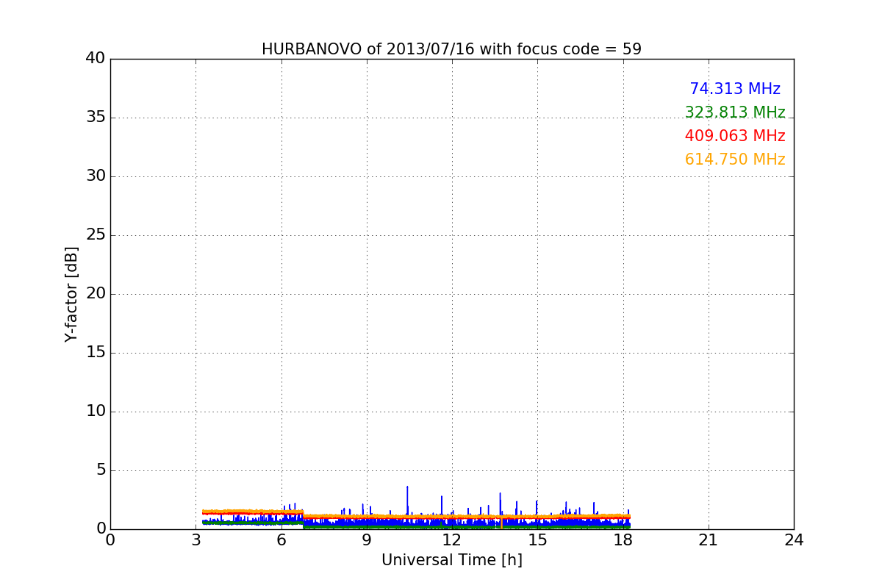Click the x-axis tick label 24
The width and height of the screenshot is (882, 588).
click(794, 540)
